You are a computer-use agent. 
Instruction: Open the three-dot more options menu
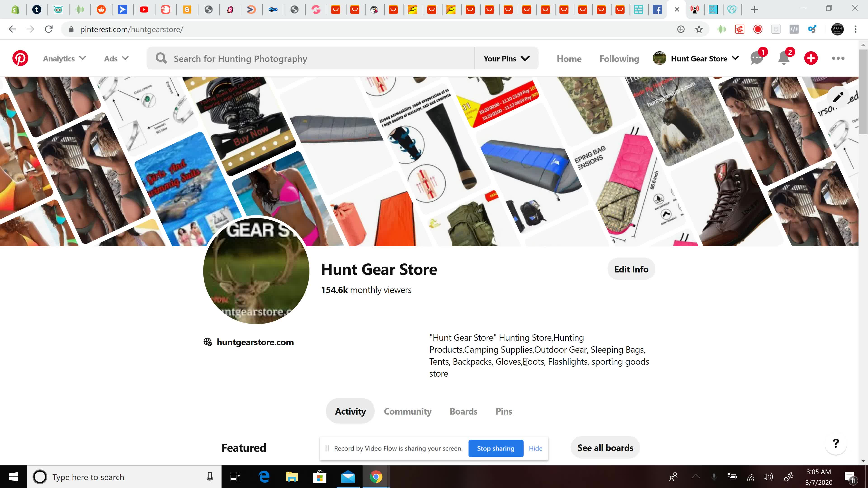click(x=838, y=58)
